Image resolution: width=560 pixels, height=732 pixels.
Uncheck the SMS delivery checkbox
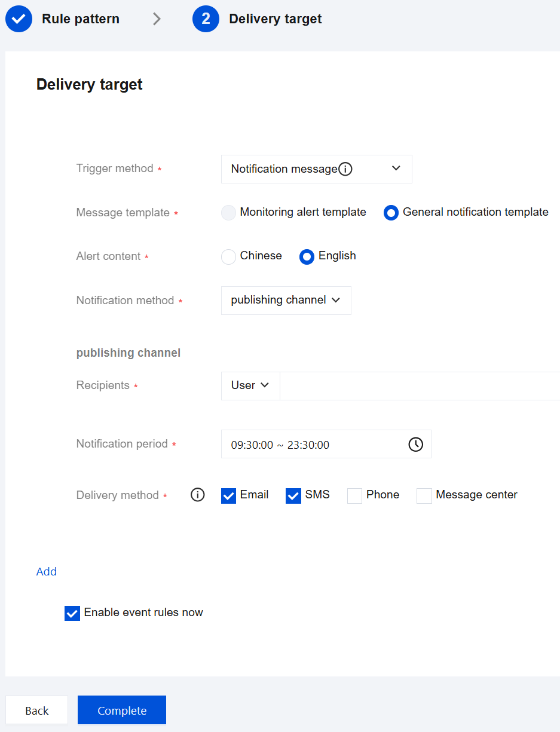[293, 495]
